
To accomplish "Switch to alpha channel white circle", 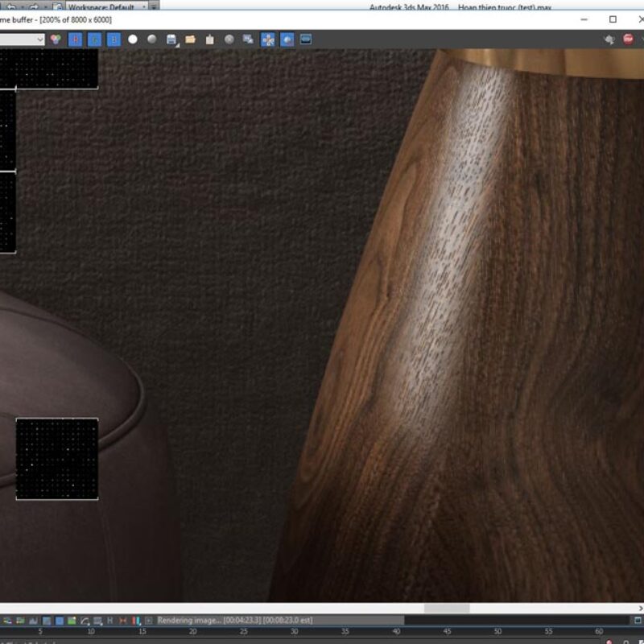I will click(133, 39).
